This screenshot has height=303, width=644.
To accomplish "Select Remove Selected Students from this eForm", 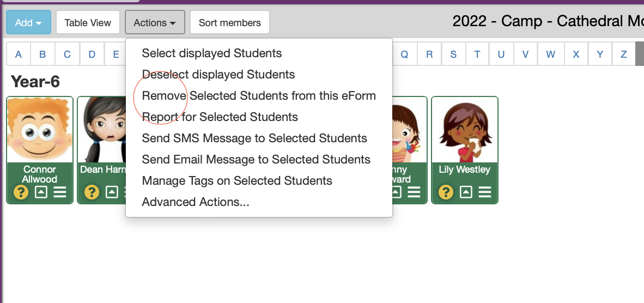I will tap(259, 96).
